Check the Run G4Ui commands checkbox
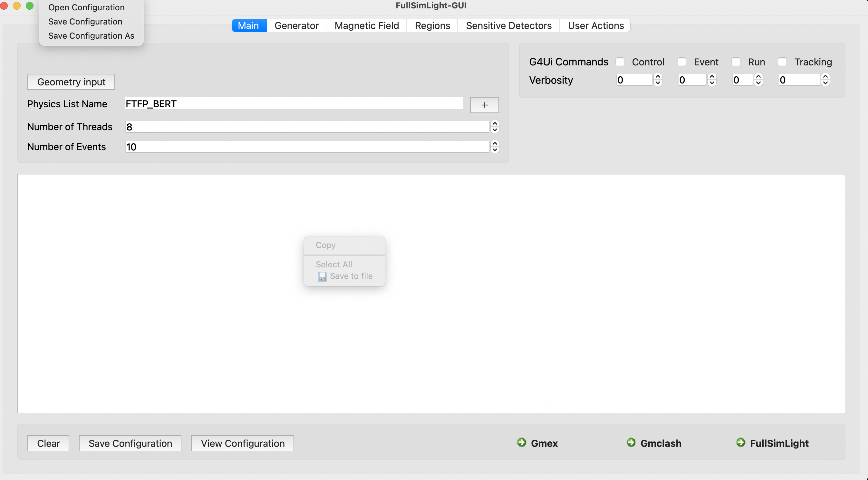868x480 pixels. [x=736, y=62]
